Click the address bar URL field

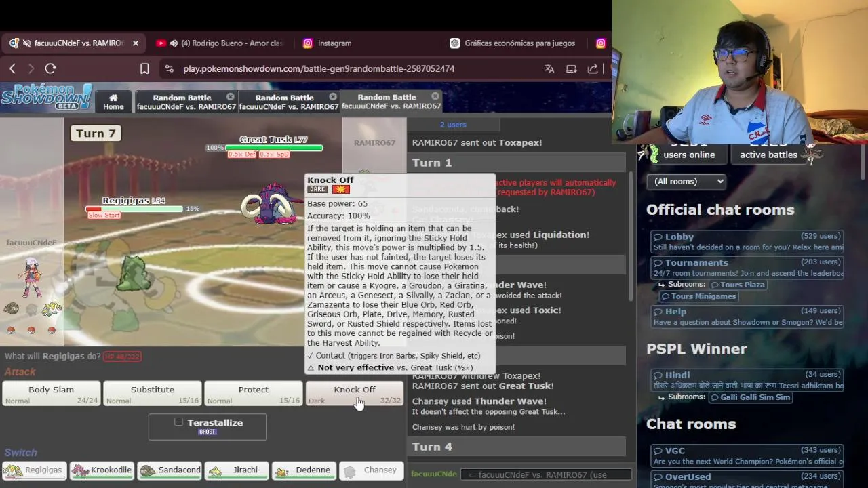pos(319,68)
